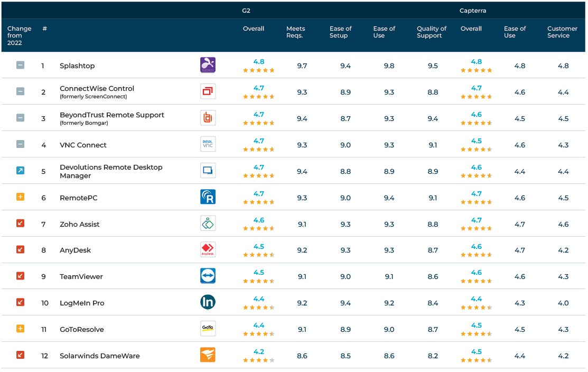Click the RemotePC product name
This screenshot has height=372, width=588.
[78, 198]
